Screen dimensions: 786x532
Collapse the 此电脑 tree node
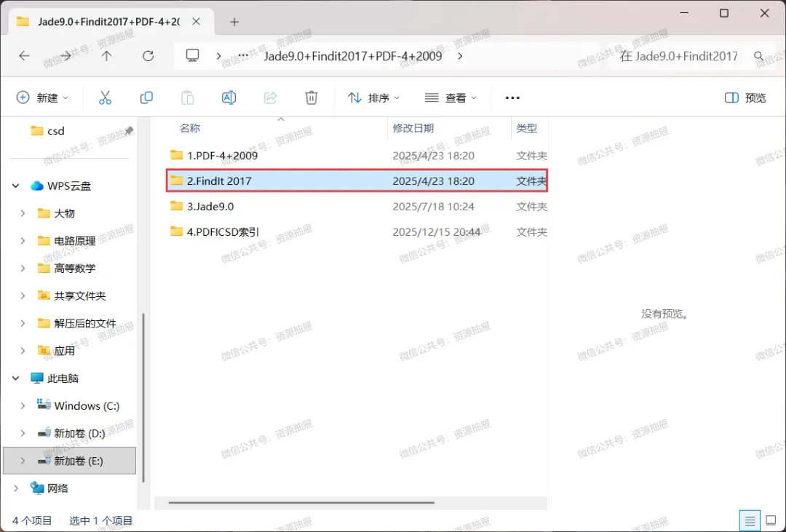[x=15, y=378]
